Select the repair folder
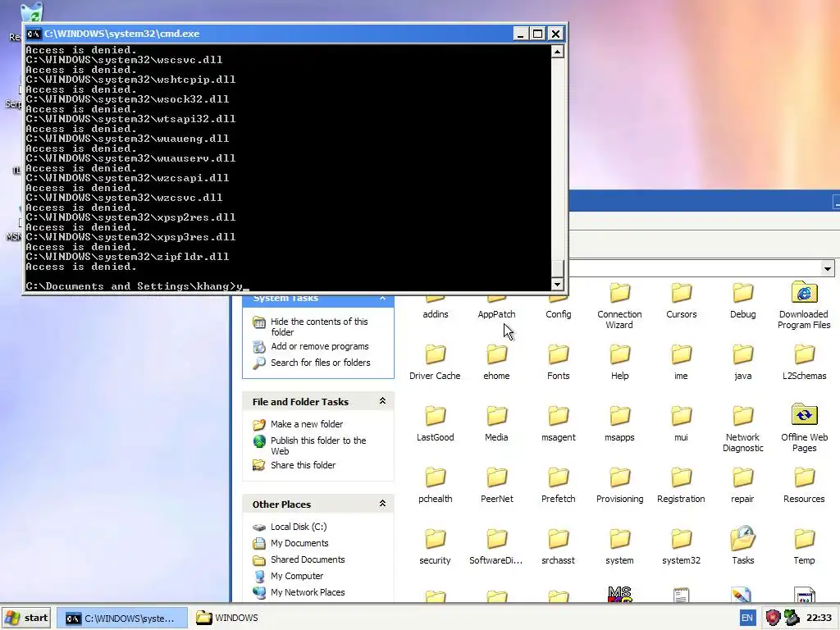The width and height of the screenshot is (840, 630). 742,486
